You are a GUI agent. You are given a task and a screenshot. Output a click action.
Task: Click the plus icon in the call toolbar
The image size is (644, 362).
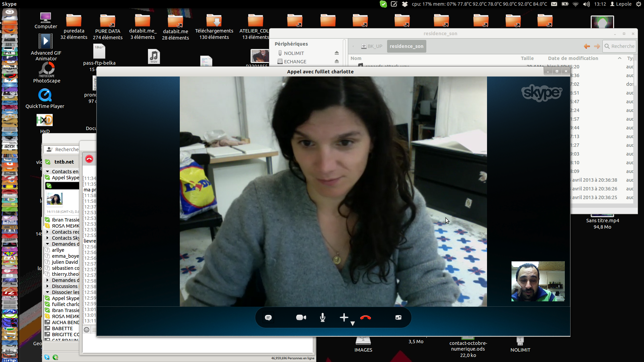tap(344, 317)
